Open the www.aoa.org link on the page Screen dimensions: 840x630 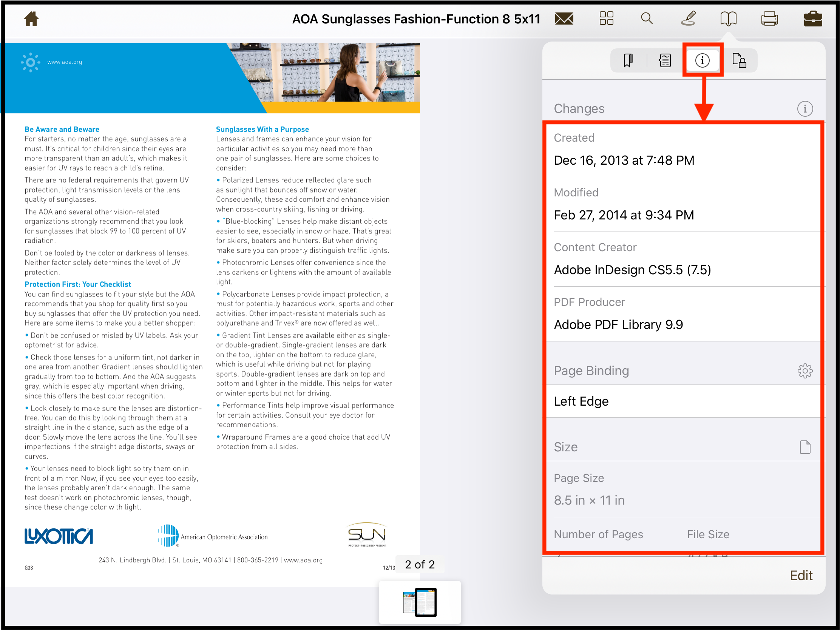[65, 62]
